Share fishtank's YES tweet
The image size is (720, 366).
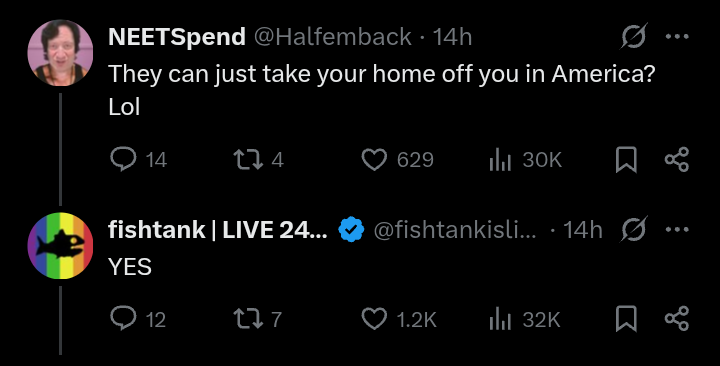click(x=677, y=319)
